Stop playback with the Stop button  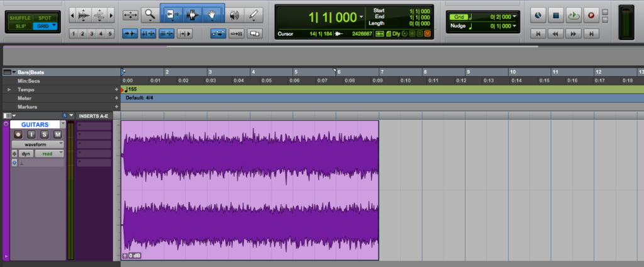click(x=555, y=16)
